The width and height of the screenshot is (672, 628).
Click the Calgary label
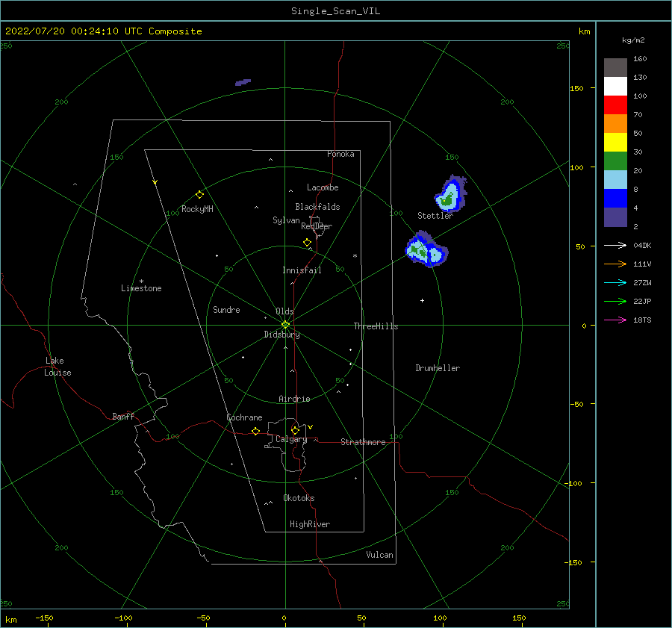[x=291, y=439]
